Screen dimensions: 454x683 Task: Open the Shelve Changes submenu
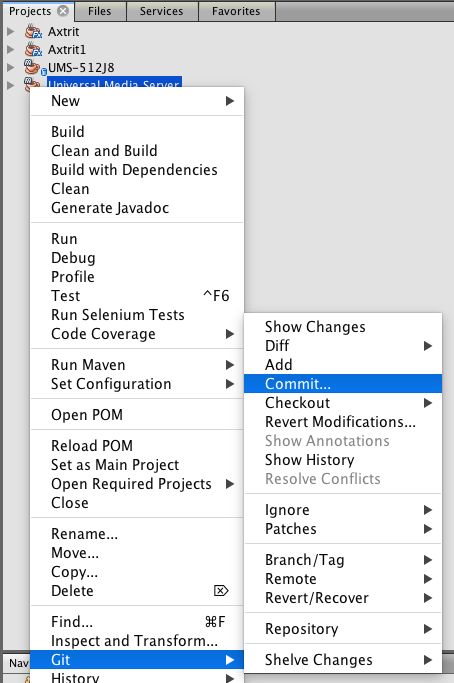343,660
